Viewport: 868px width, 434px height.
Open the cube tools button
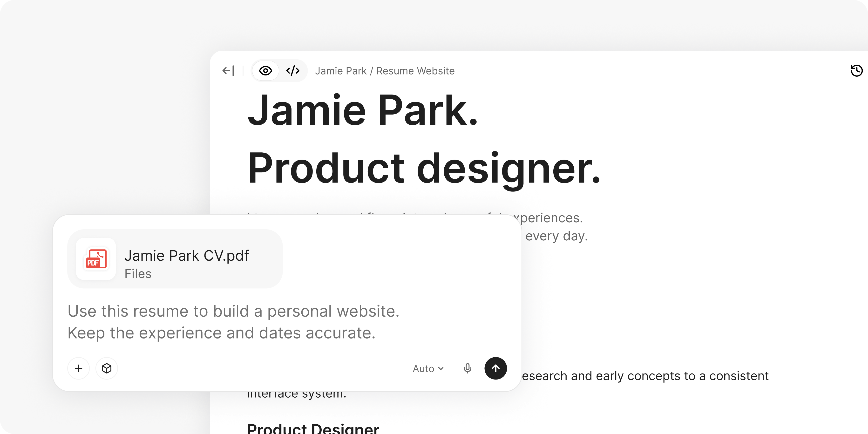[x=107, y=368]
